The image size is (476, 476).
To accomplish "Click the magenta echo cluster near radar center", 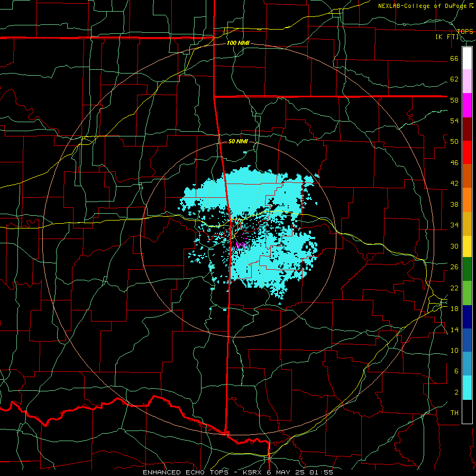I will point(241,245).
